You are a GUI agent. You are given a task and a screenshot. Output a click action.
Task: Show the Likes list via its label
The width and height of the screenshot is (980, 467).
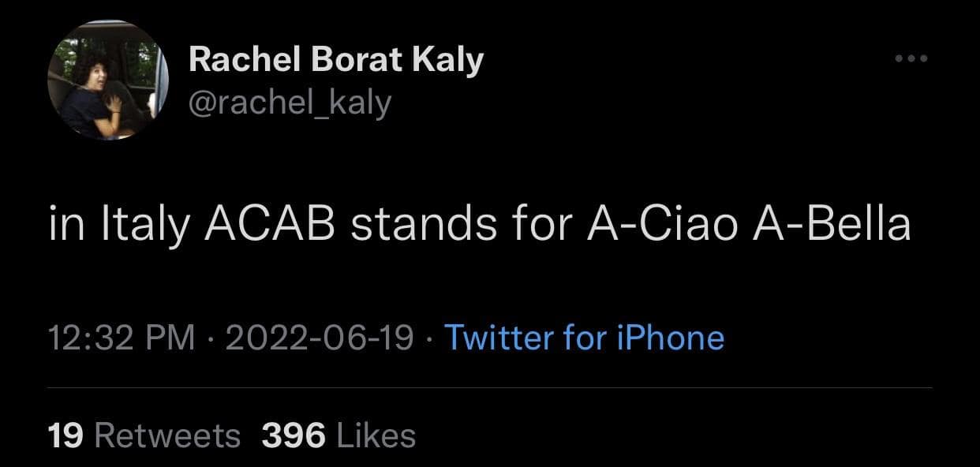coord(376,435)
